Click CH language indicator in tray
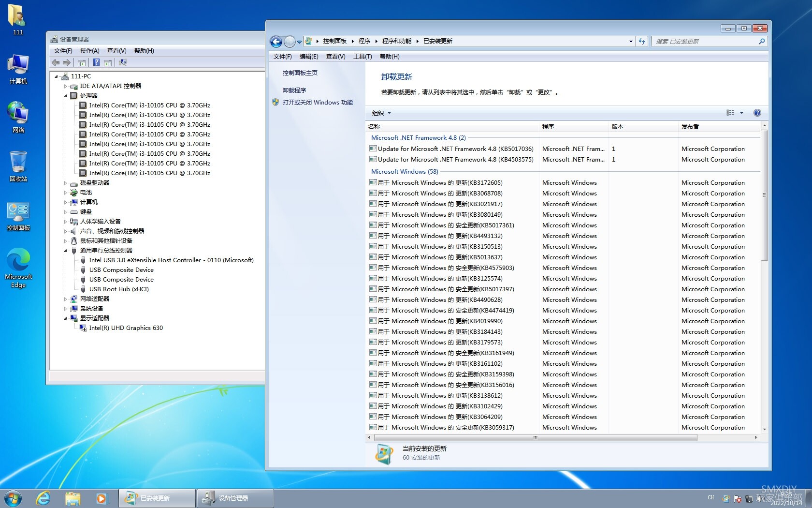This screenshot has height=508, width=812. [x=711, y=498]
